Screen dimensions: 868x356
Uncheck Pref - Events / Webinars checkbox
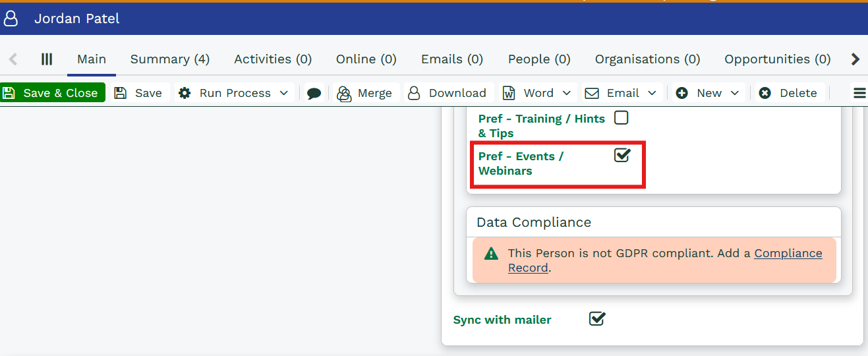(x=622, y=156)
